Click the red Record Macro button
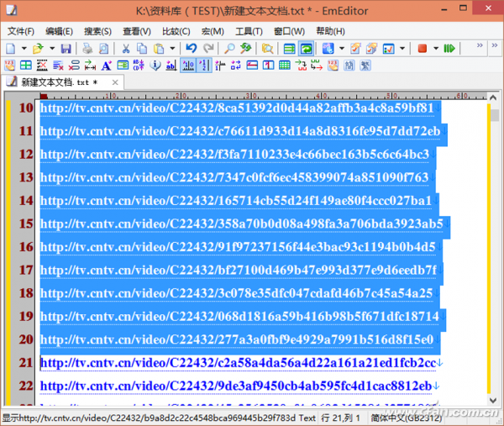504x426 pixels. point(423,49)
